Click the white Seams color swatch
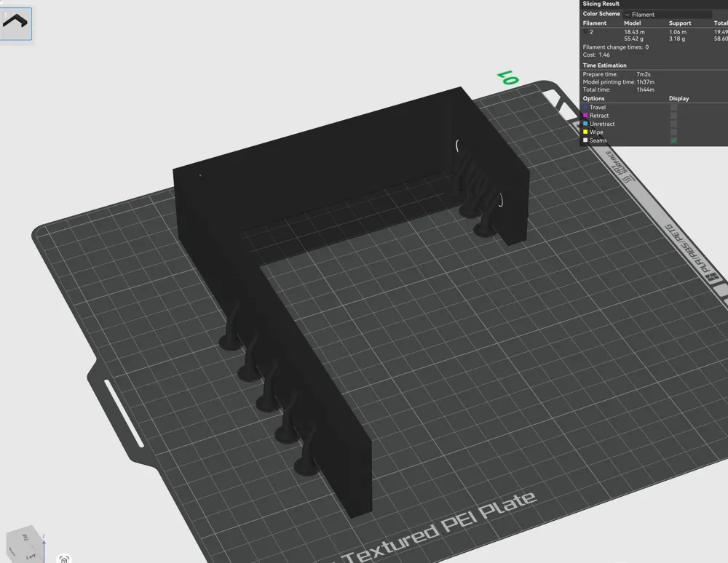 click(585, 140)
